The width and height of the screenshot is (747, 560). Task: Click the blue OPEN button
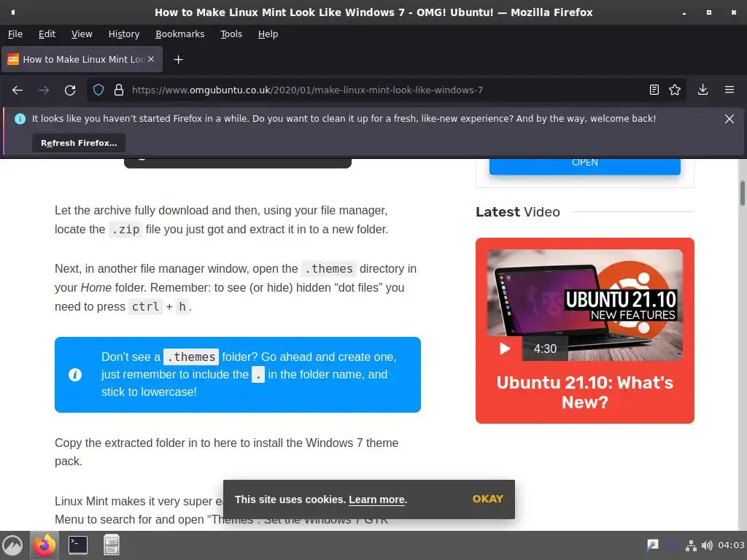584,166
